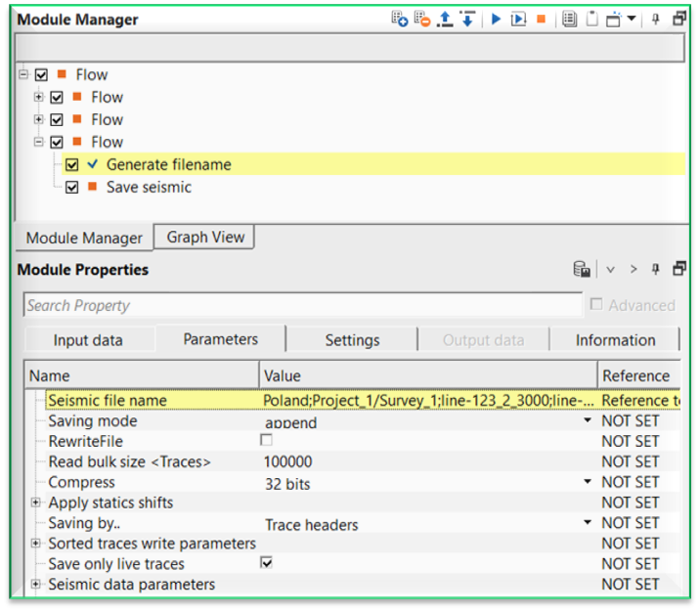Disable the Save only live traces checkbox

tap(266, 564)
